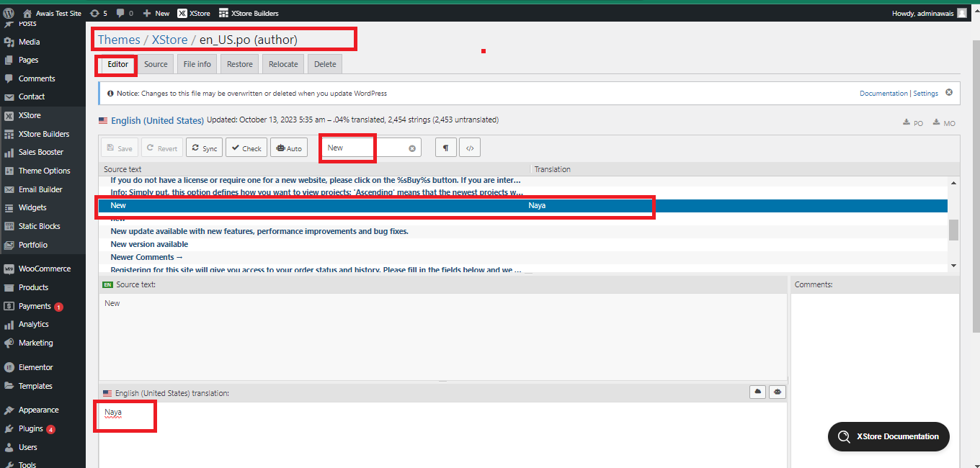Switch to the File info tab
This screenshot has height=468, width=980.
[x=197, y=64]
